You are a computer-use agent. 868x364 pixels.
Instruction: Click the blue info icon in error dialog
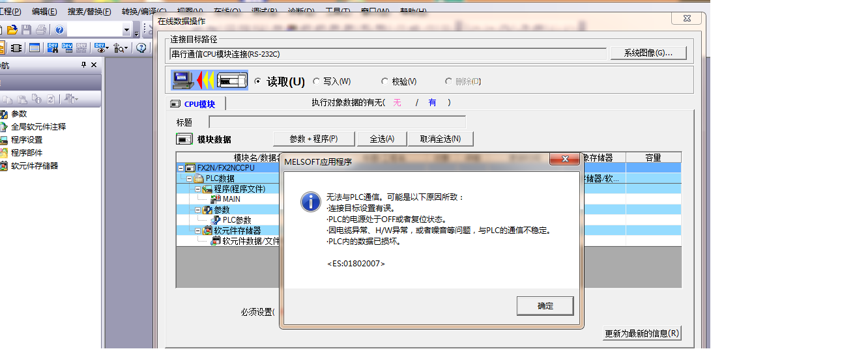coord(310,202)
